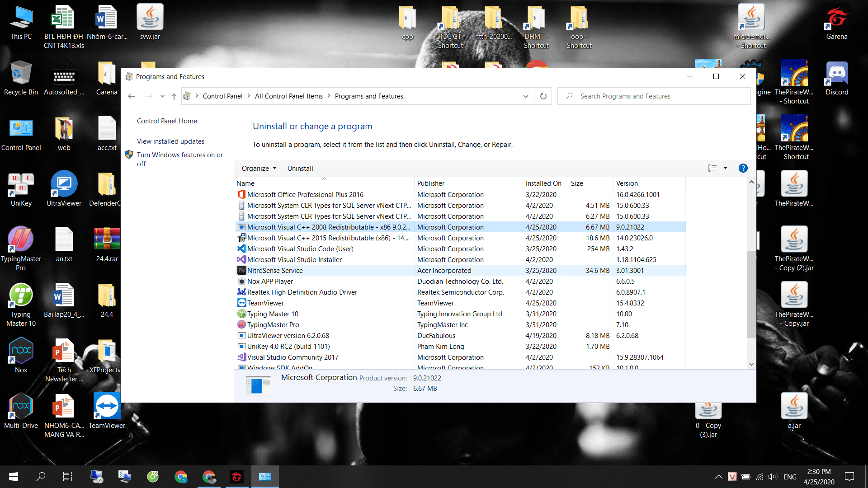Screen dimensions: 868x488
Task: Navigate to Control Panel breadcrumb
Action: pyautogui.click(x=222, y=96)
